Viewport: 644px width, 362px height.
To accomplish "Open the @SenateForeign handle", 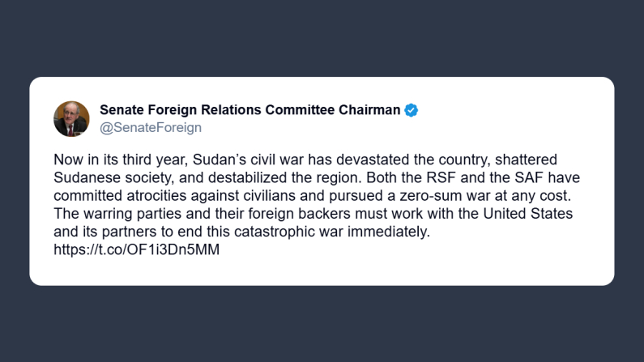I will [x=150, y=128].
